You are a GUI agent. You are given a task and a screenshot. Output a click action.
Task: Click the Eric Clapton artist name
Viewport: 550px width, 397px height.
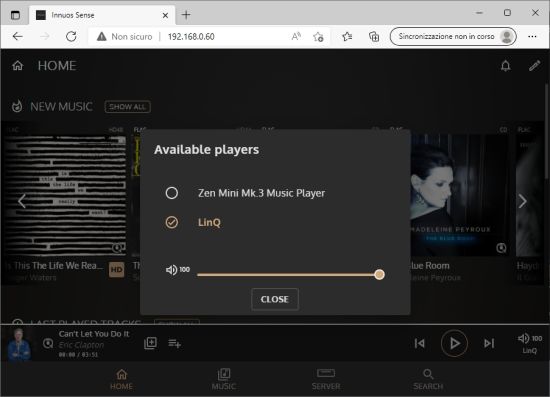coord(81,345)
